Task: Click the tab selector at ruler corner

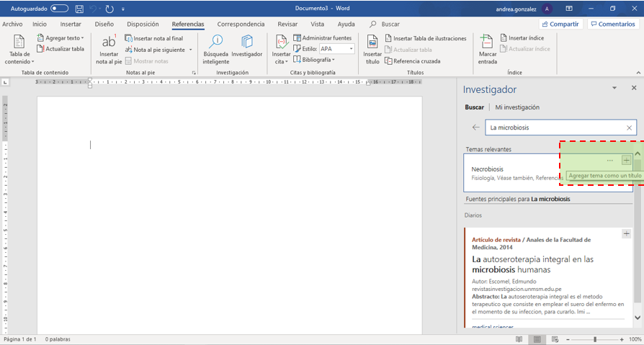Action: [4, 82]
